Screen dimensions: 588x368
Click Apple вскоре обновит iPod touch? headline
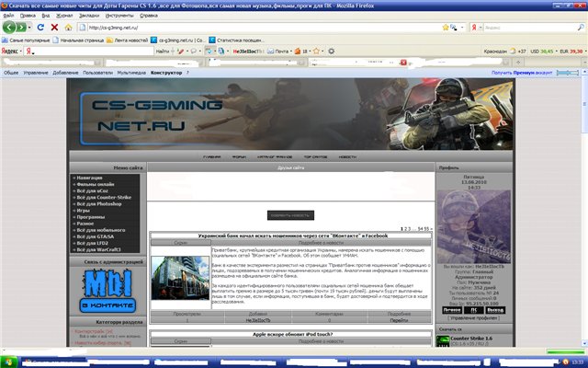[292, 334]
